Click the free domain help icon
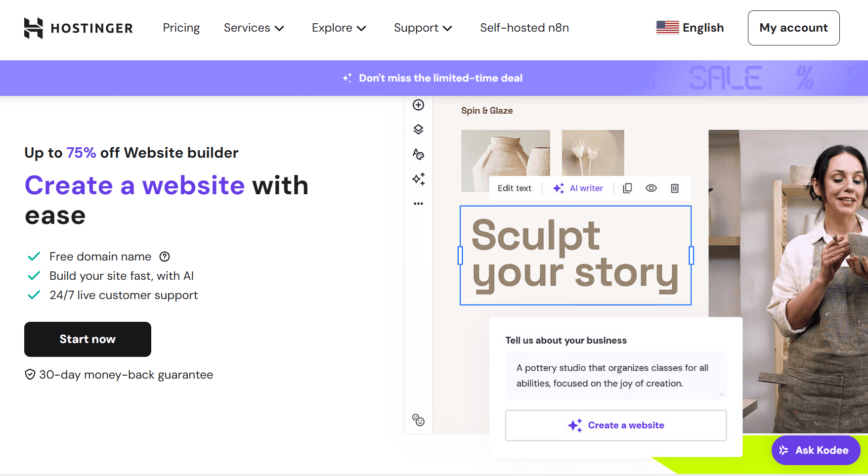The height and width of the screenshot is (476, 868). tap(165, 257)
